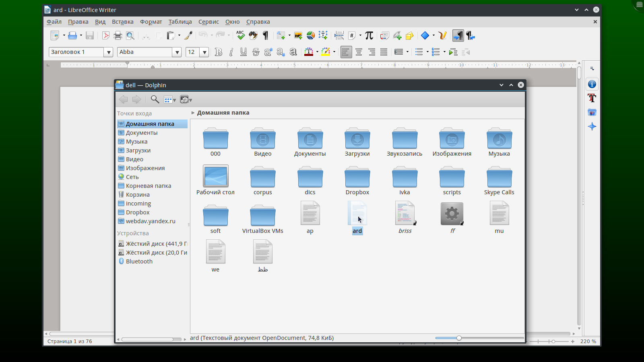Open the sidebar Navigator star icon
Viewport: 644px width, 362px height.
click(592, 127)
